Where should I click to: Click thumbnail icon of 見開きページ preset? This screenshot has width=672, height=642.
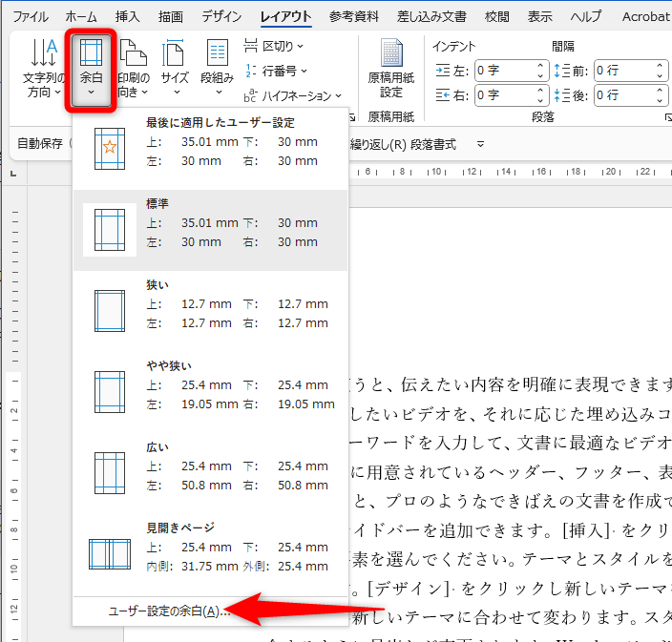pos(110,554)
